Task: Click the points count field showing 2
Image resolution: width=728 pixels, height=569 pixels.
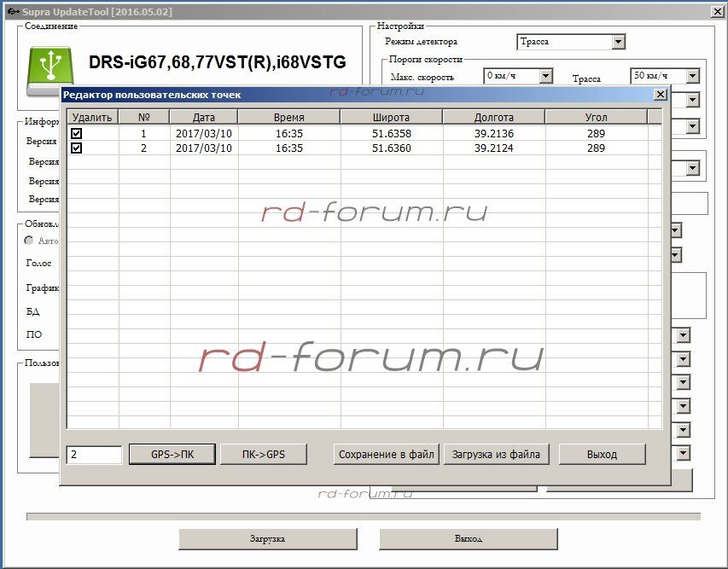Action: coord(94,455)
